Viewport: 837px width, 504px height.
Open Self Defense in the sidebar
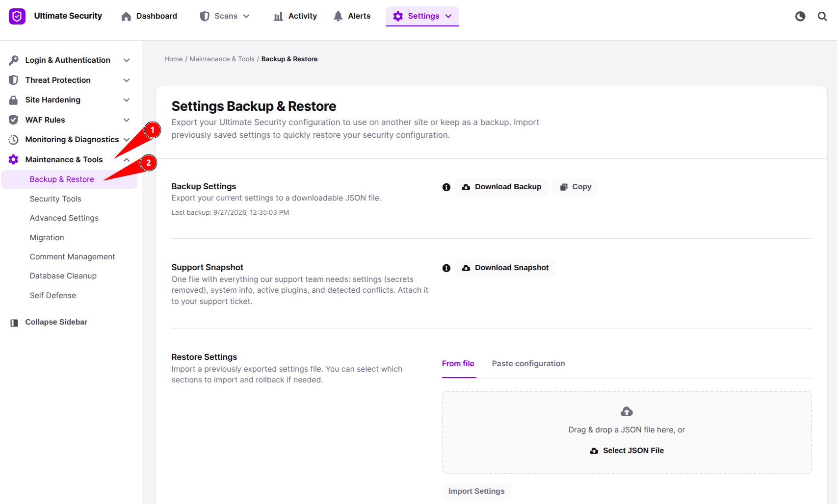[53, 295]
